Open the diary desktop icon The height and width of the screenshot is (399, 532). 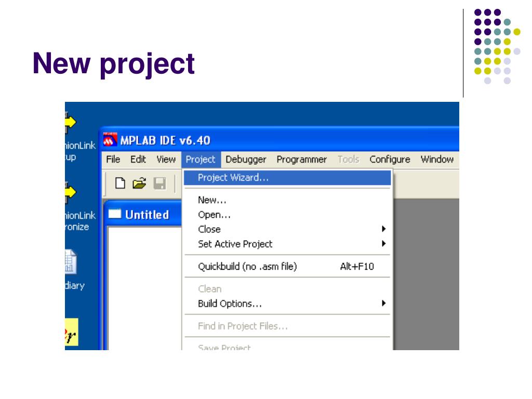click(x=71, y=262)
